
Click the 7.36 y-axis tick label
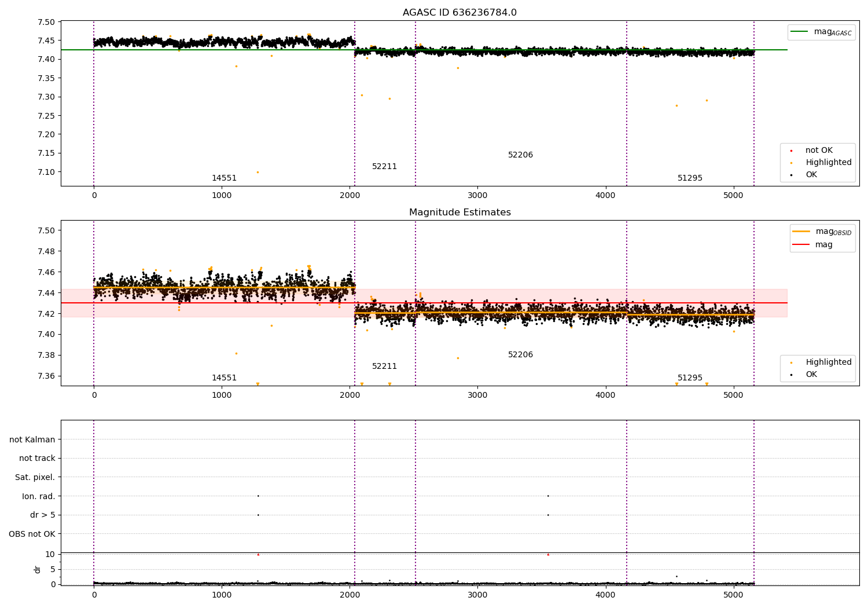(46, 376)
